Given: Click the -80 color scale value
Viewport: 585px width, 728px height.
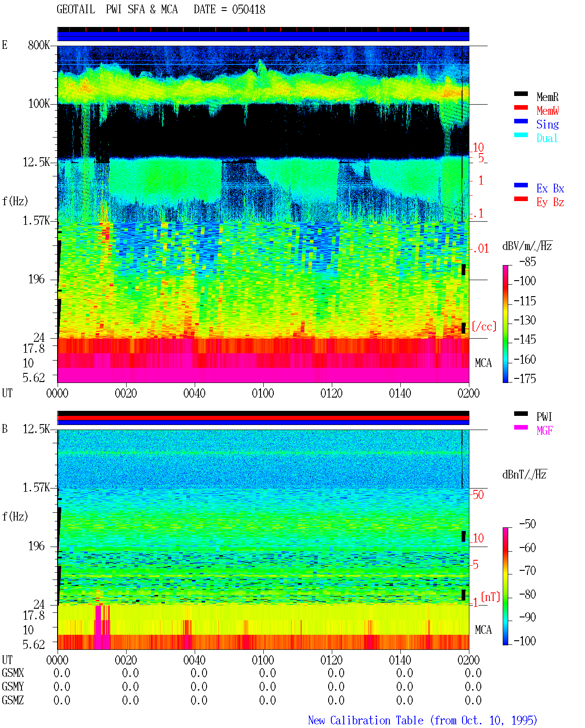Looking at the screenshot, I should [527, 594].
